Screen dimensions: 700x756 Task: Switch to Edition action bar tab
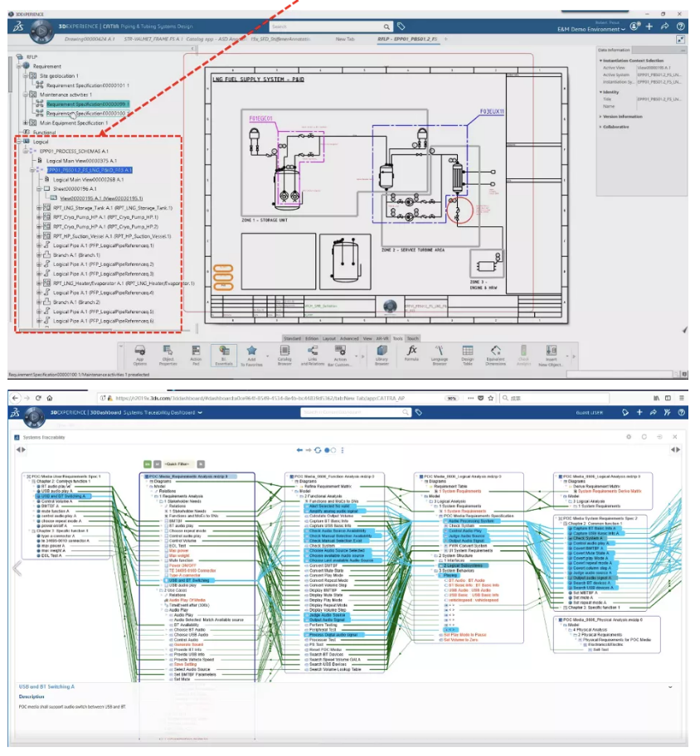pos(312,338)
